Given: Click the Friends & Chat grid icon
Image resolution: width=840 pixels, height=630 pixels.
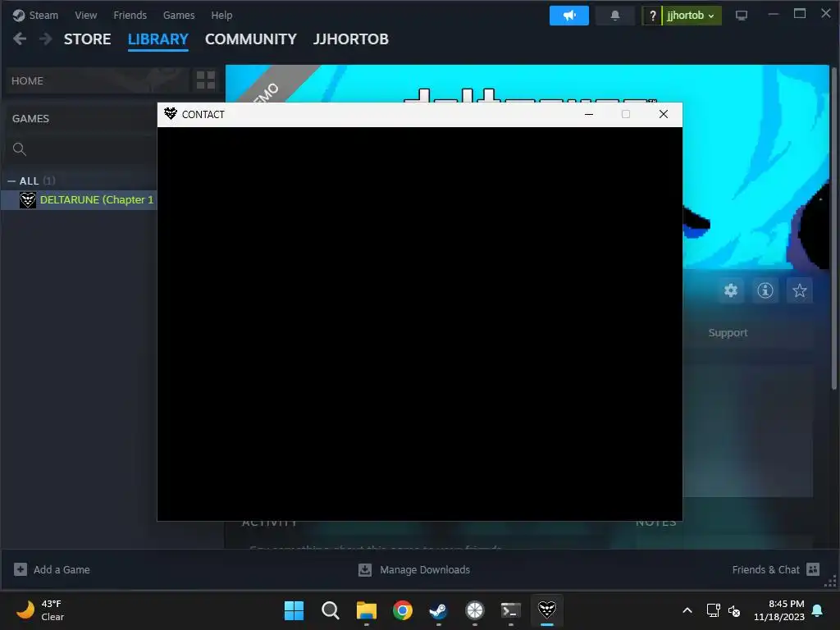Looking at the screenshot, I should point(813,569).
